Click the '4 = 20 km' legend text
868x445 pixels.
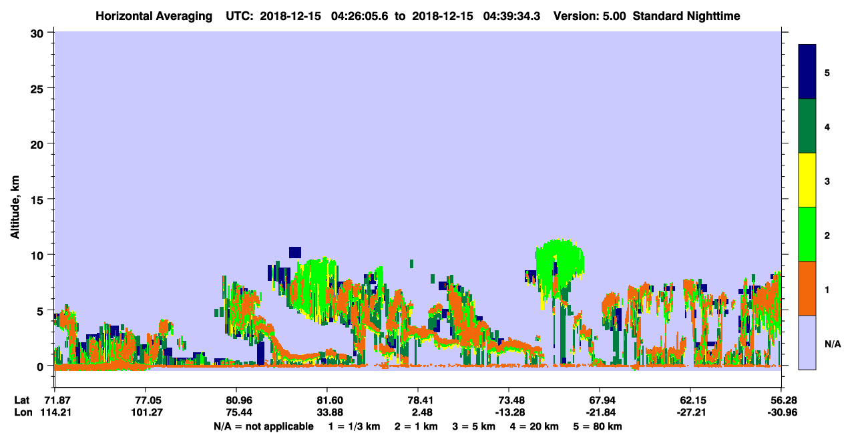pyautogui.click(x=535, y=426)
